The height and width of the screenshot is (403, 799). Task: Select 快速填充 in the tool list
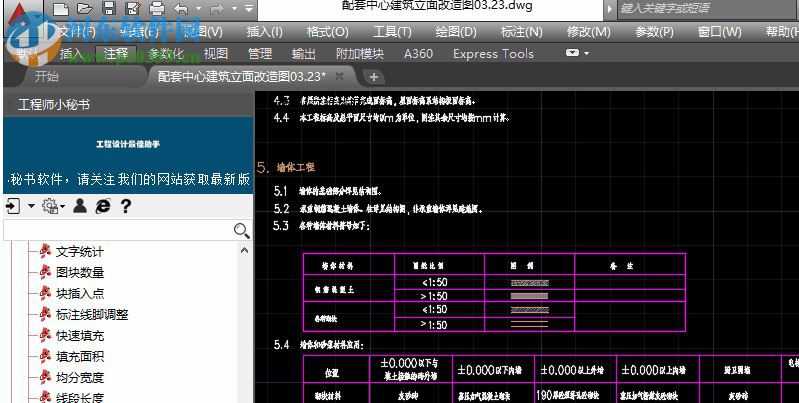pyautogui.click(x=79, y=336)
